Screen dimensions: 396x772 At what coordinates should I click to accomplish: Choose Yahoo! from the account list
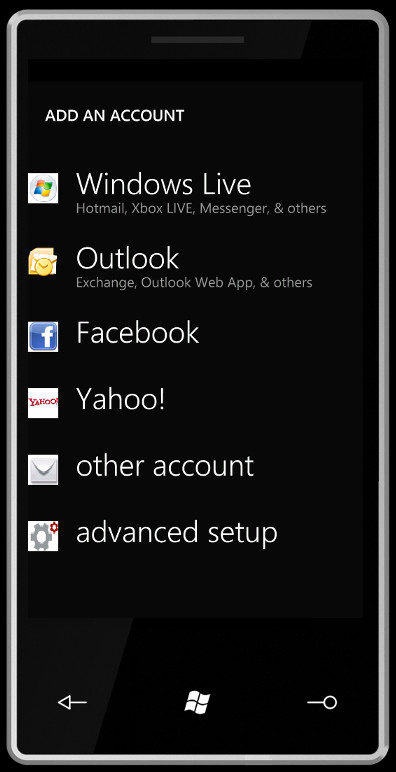pyautogui.click(x=121, y=399)
